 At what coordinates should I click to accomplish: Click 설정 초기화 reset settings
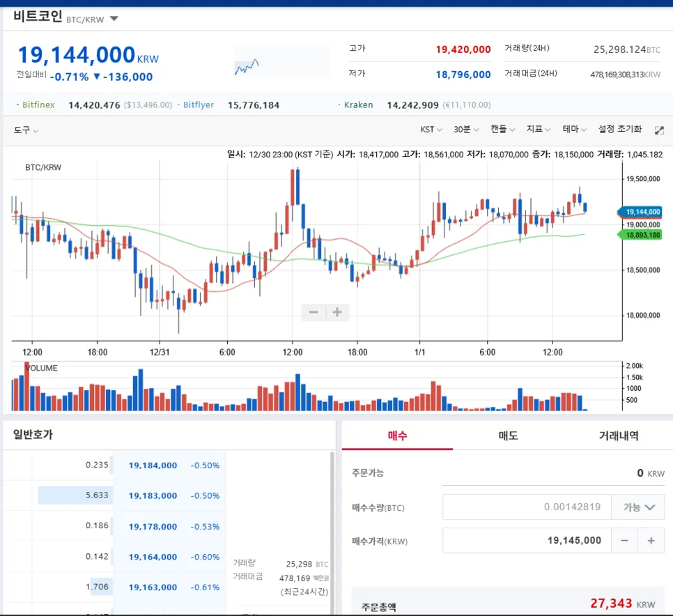click(x=620, y=129)
